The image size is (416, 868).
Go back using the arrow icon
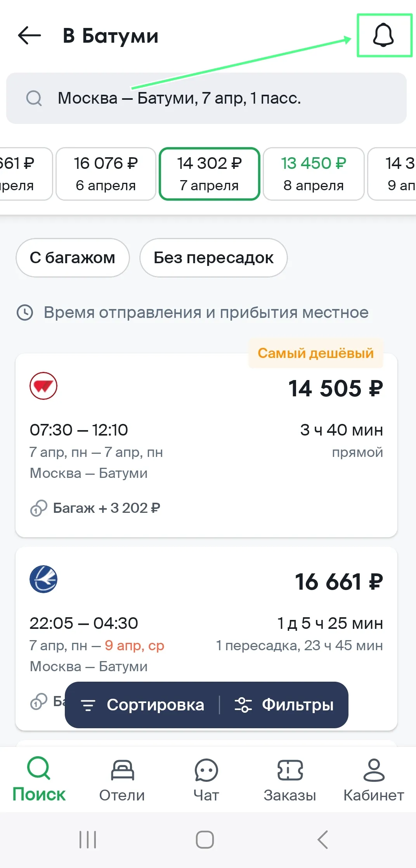[29, 35]
